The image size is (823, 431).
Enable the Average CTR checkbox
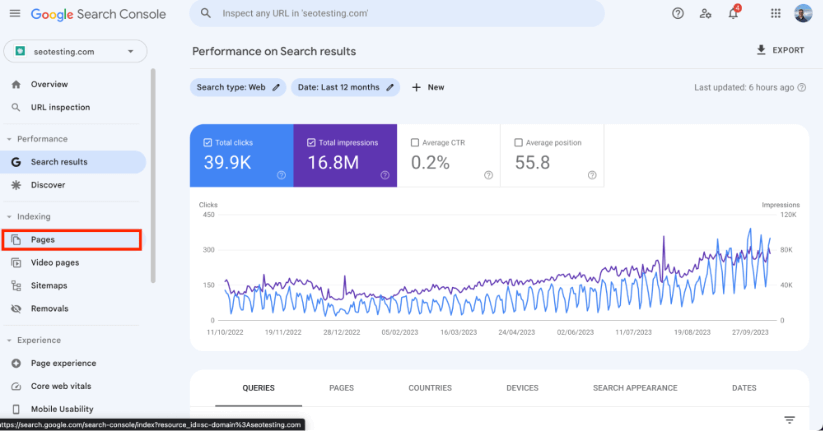pyautogui.click(x=415, y=143)
